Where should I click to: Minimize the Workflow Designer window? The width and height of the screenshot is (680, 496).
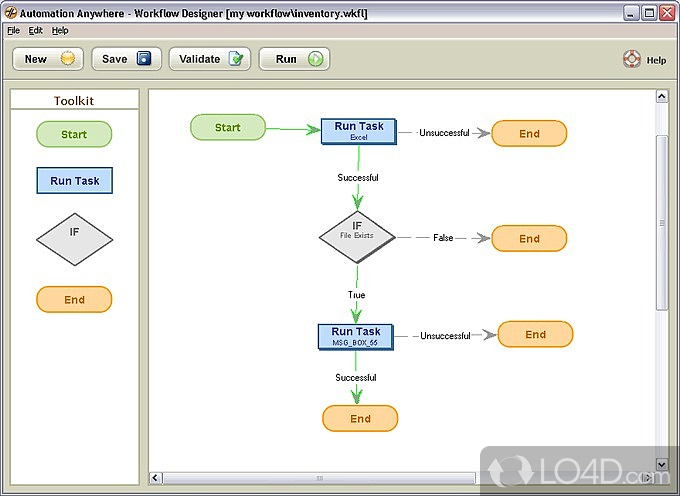[x=631, y=13]
